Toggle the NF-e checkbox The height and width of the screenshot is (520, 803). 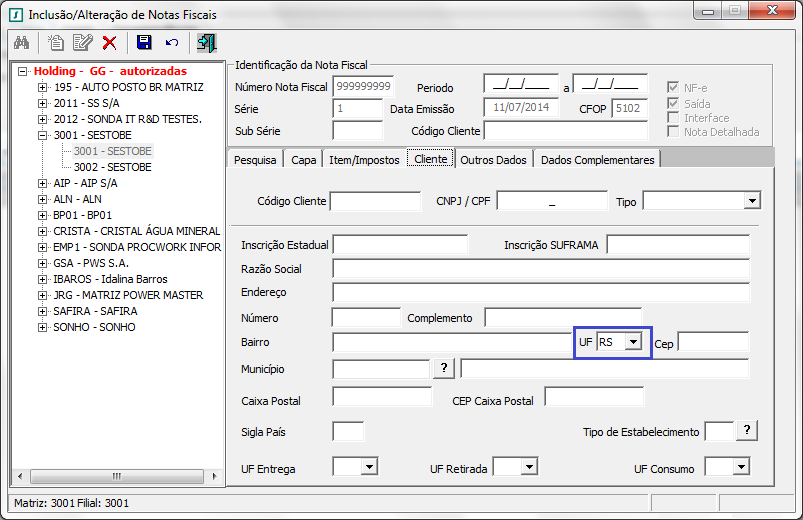click(674, 88)
